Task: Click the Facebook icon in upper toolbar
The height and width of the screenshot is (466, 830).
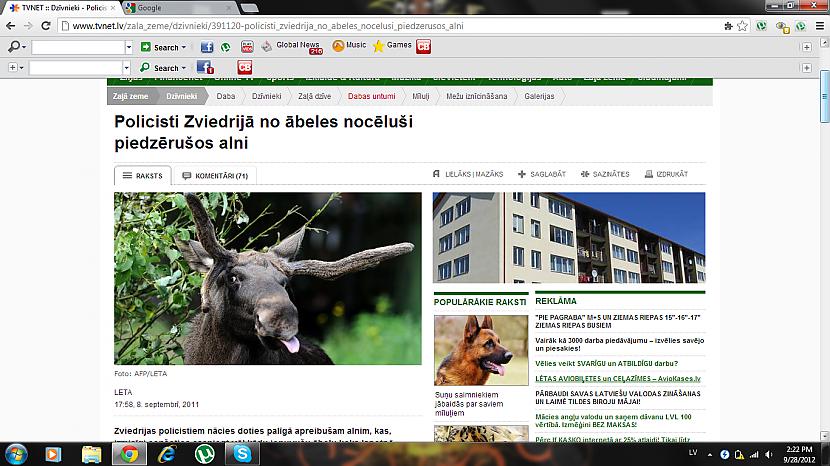Action: click(207, 47)
